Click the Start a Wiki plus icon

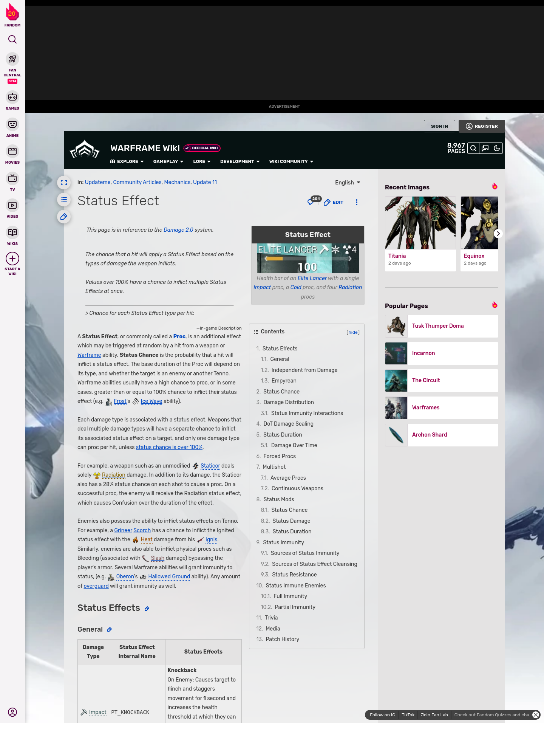(x=12, y=259)
